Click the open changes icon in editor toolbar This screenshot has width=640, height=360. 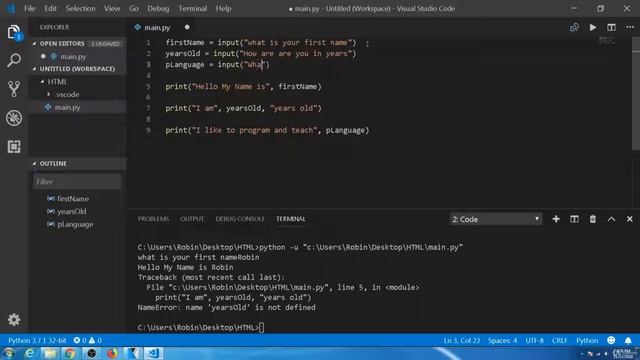point(574,27)
